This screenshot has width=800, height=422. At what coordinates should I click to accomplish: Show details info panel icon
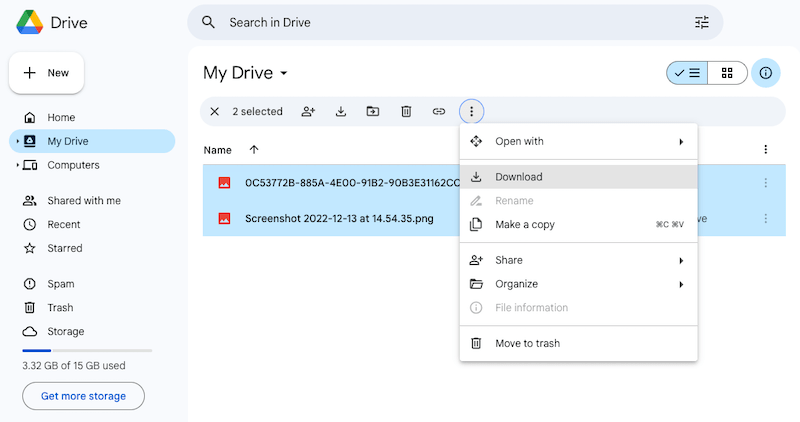[766, 73]
